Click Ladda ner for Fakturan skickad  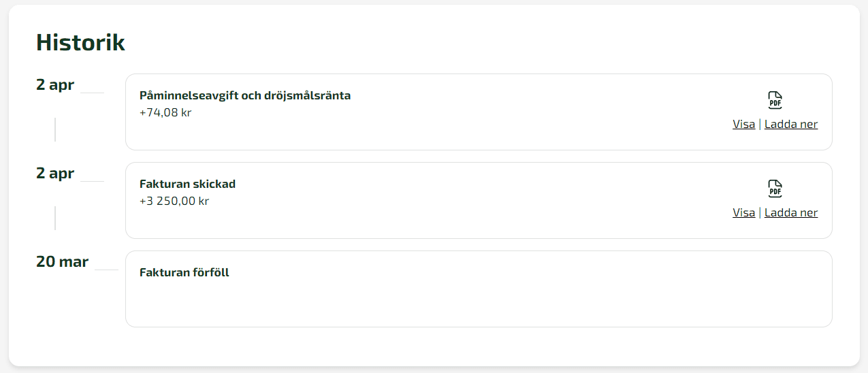[x=791, y=212]
